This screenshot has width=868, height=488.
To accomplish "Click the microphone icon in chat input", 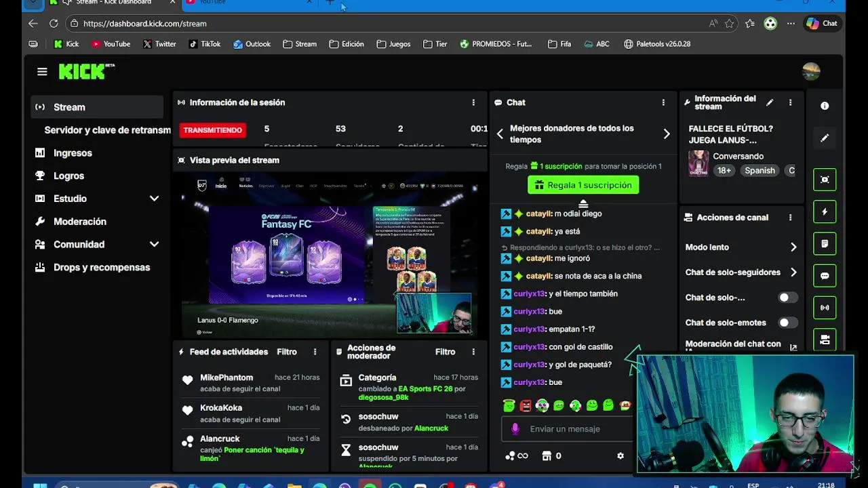I will pyautogui.click(x=515, y=429).
